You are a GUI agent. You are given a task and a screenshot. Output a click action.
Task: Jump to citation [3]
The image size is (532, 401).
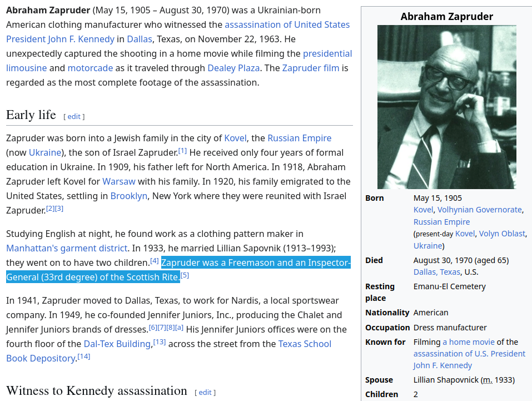[x=59, y=208]
